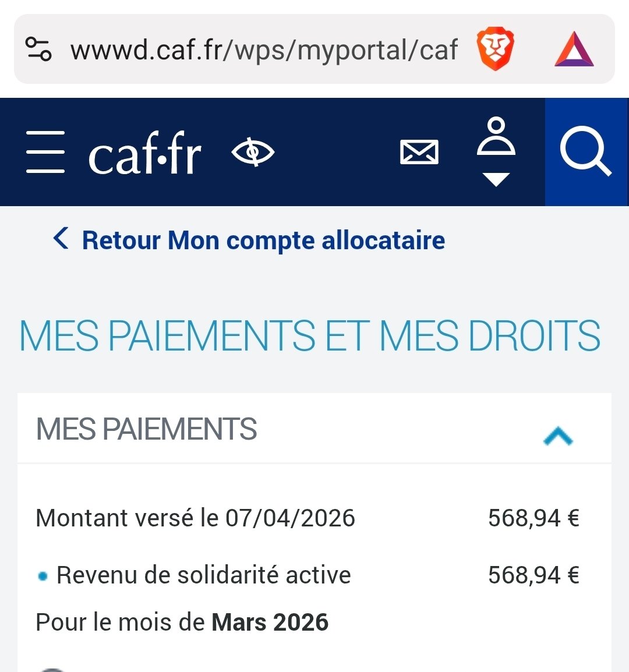The height and width of the screenshot is (672, 629).
Task: Open Brave Rewards triangle icon
Action: (x=574, y=50)
